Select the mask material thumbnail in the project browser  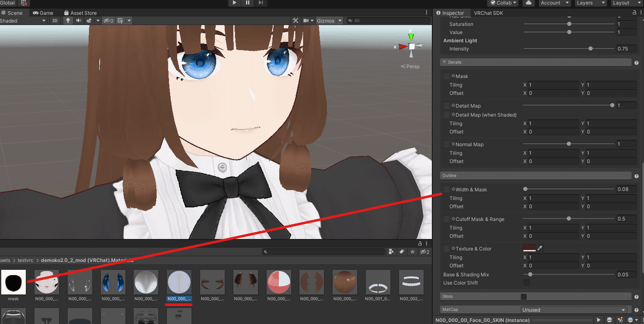click(x=13, y=282)
